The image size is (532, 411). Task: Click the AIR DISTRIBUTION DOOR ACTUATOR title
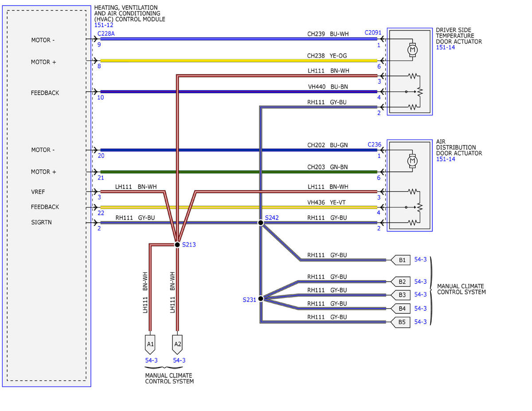[x=459, y=148]
